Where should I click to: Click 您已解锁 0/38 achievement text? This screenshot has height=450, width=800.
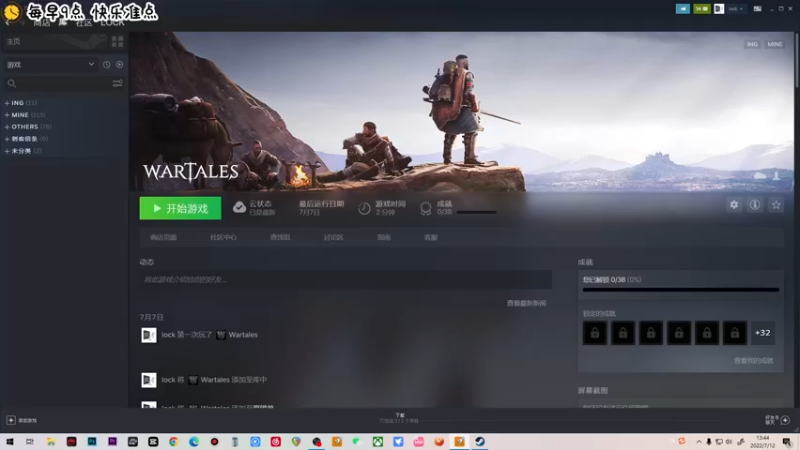612,280
